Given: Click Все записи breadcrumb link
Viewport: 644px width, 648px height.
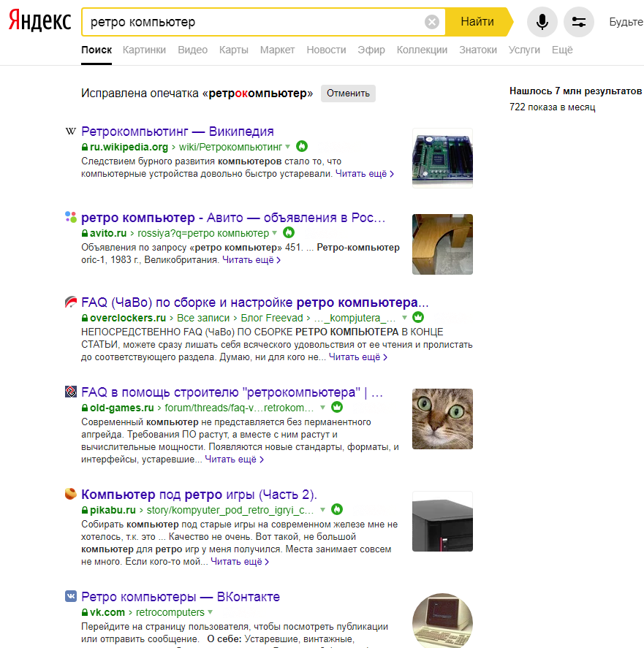Looking at the screenshot, I should (x=203, y=318).
